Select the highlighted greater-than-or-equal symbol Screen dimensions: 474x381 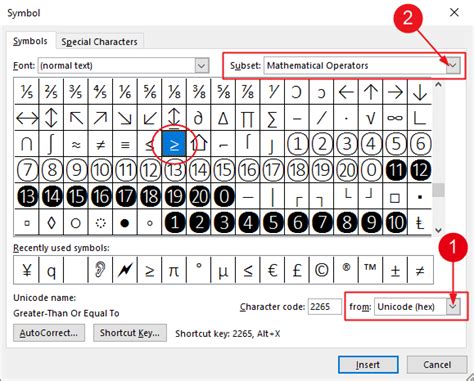coord(174,144)
